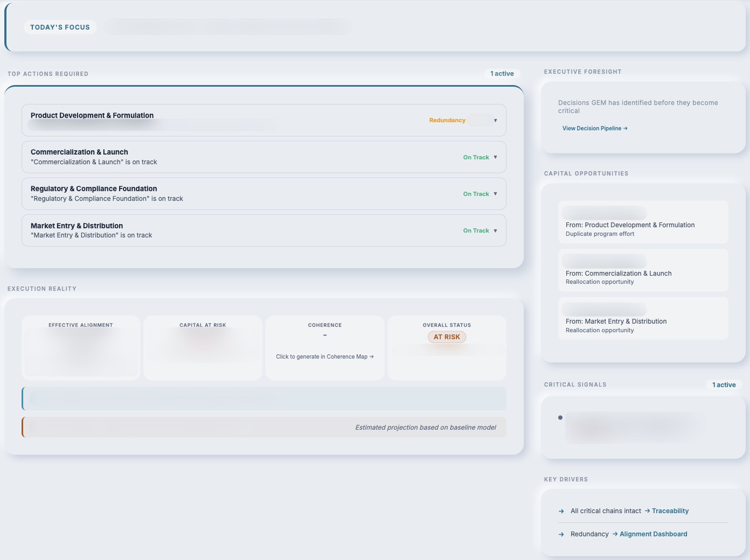Click to generate in Coherence Map

[325, 357]
